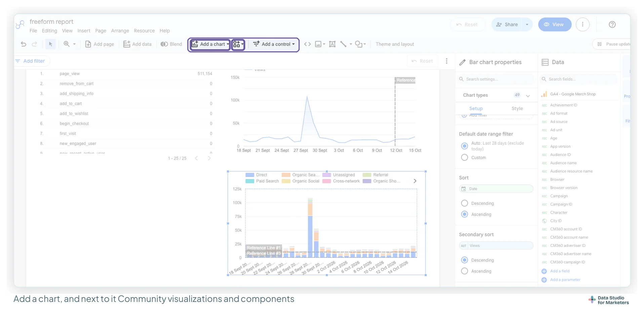
Task: Click the redo arrow icon
Action: pos(34,44)
